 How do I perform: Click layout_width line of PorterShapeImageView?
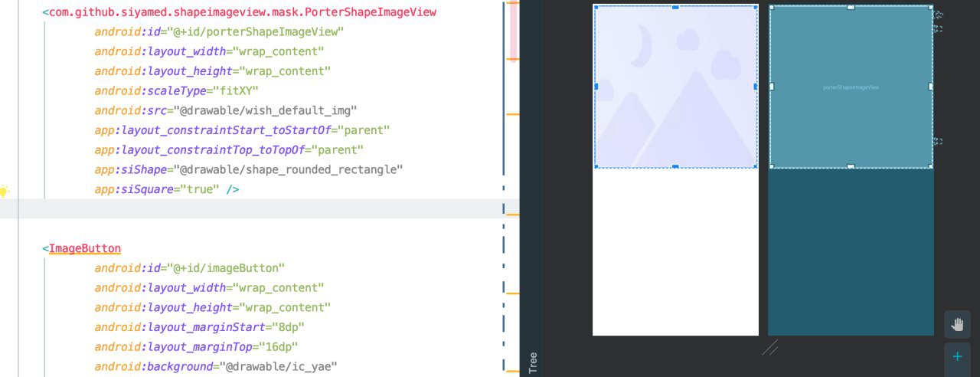[x=209, y=51]
